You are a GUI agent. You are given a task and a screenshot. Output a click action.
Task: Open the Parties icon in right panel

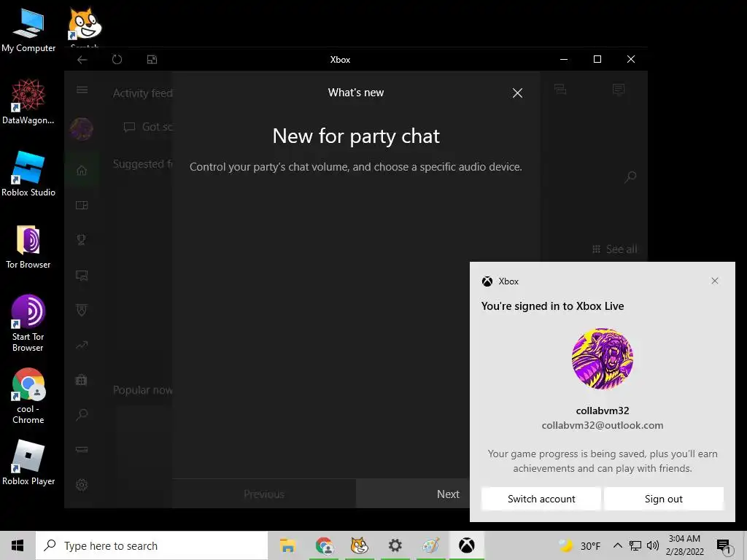click(x=560, y=89)
